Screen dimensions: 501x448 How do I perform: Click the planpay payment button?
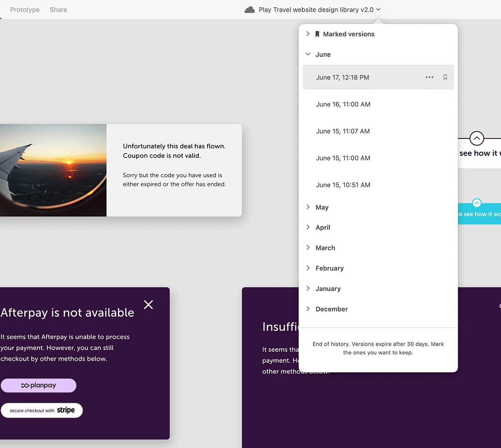(x=39, y=385)
